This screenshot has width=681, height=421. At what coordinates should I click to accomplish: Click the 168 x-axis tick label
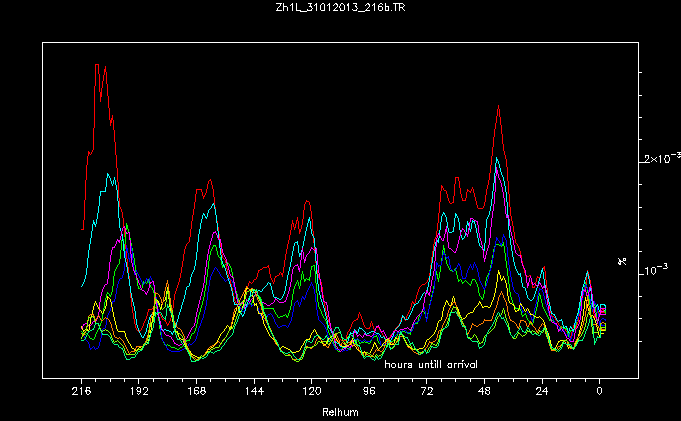click(x=197, y=395)
